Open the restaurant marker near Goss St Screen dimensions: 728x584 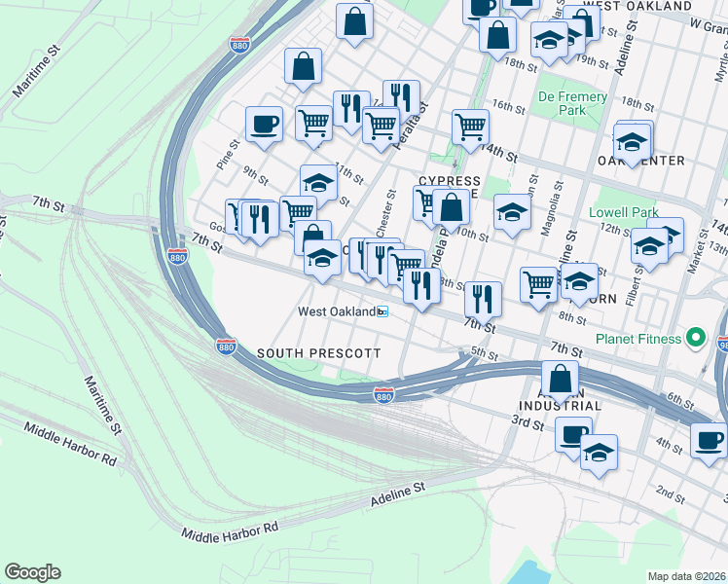pos(260,222)
